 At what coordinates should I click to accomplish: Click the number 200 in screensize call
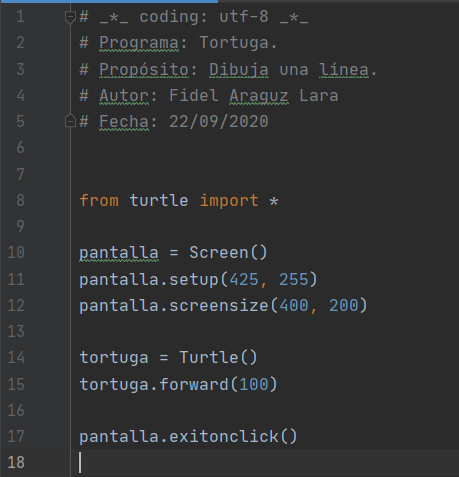pyautogui.click(x=344, y=305)
